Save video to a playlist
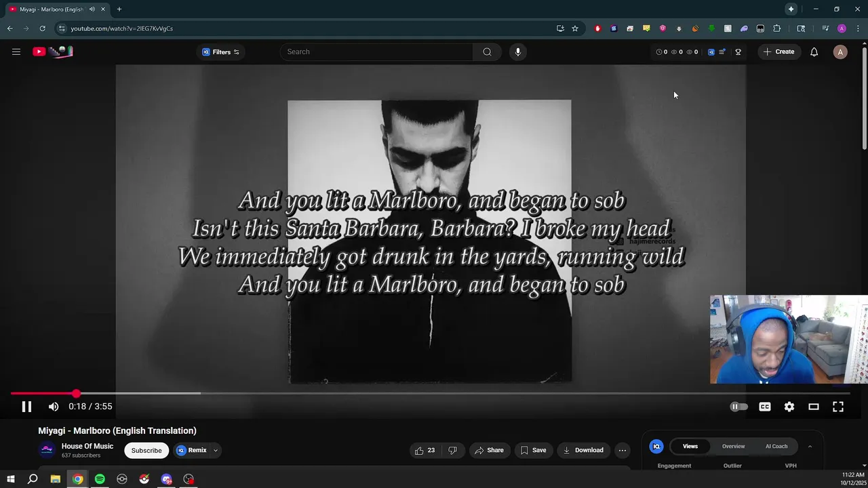Image resolution: width=868 pixels, height=488 pixels. (533, 450)
